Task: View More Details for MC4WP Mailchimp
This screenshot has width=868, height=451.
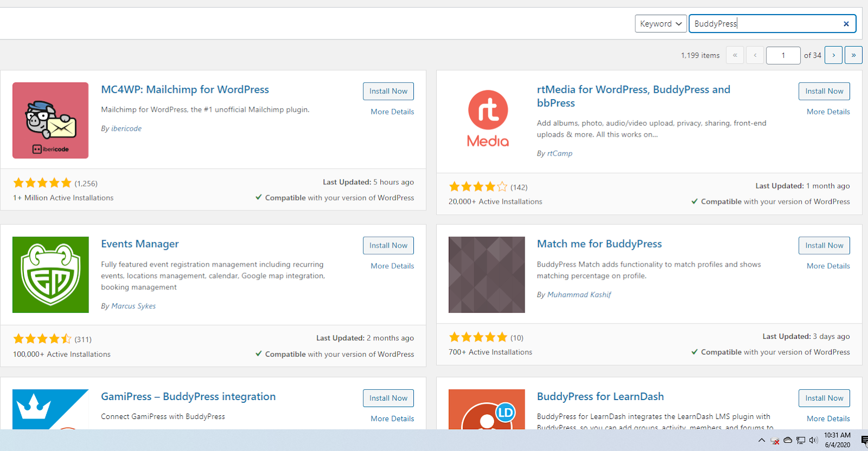Action: (392, 112)
